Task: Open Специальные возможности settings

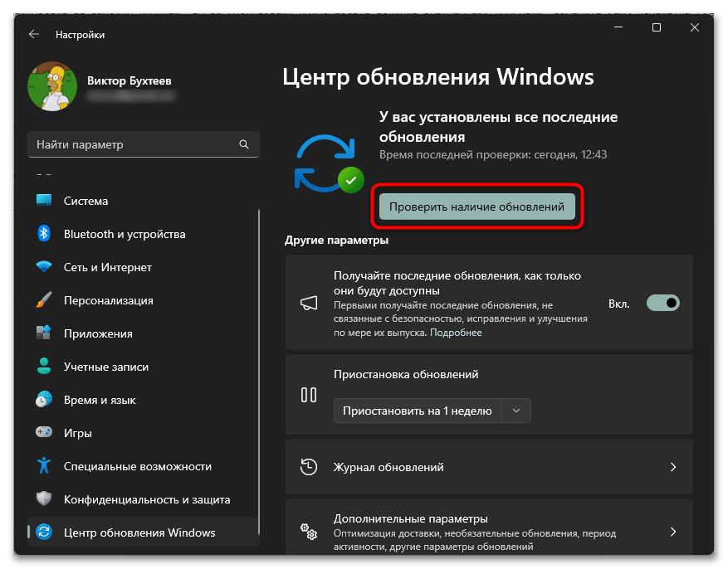Action: [x=143, y=466]
